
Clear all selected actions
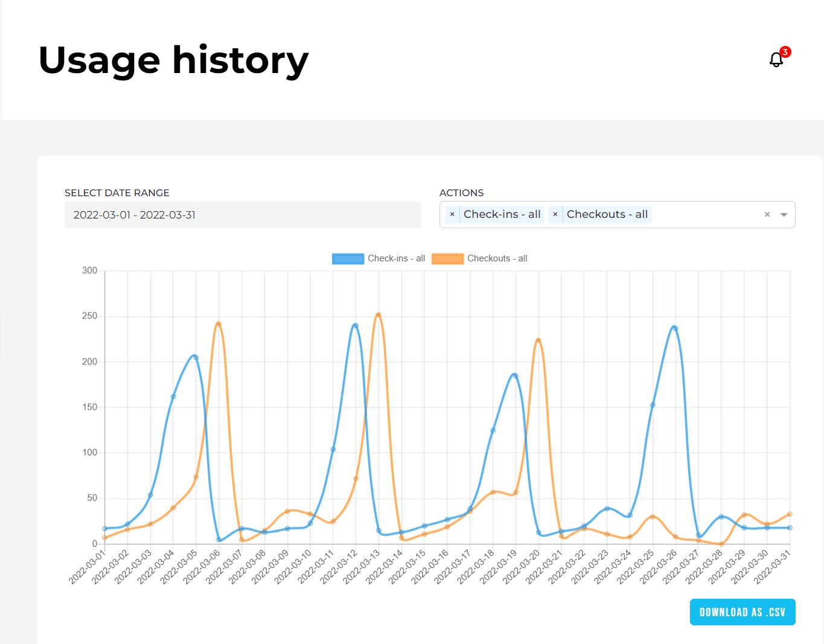[767, 214]
